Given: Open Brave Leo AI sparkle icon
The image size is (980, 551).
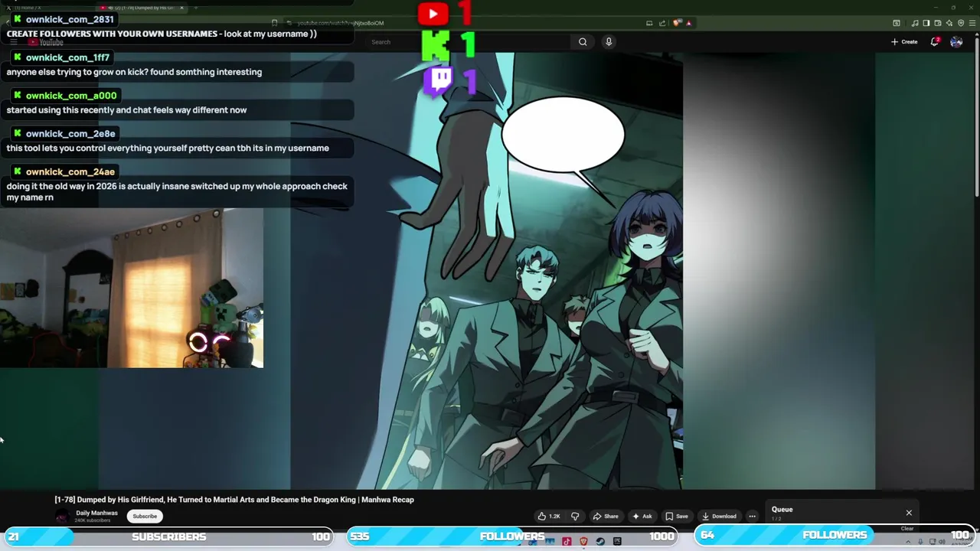Looking at the screenshot, I should tap(949, 23).
